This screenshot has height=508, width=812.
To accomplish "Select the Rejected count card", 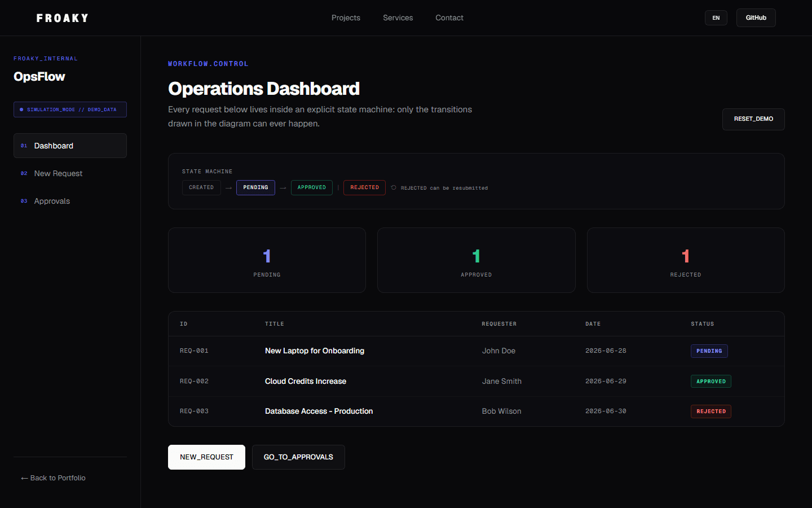I will (x=686, y=260).
